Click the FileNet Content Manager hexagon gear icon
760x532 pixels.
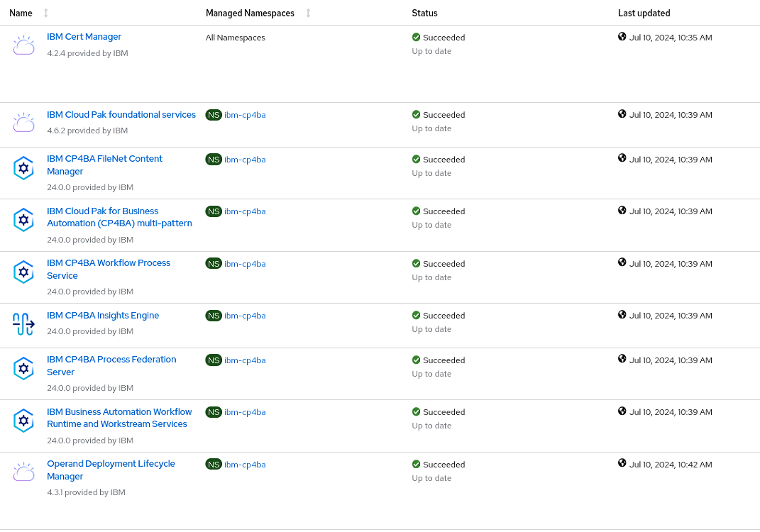pos(23,168)
